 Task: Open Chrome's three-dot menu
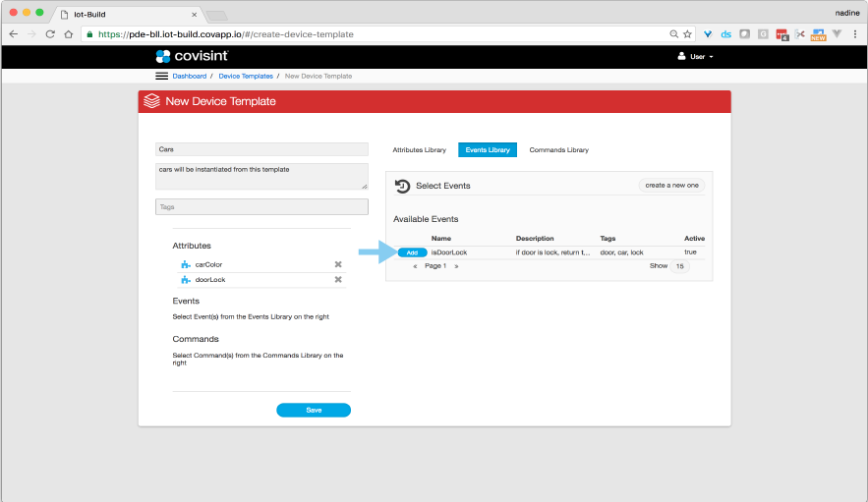pyautogui.click(x=854, y=34)
